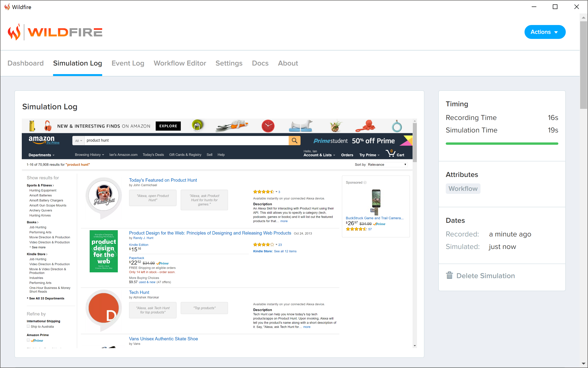Screen dimensions: 588x368
Task: Click the Wildfire flame logo
Action: [14, 32]
